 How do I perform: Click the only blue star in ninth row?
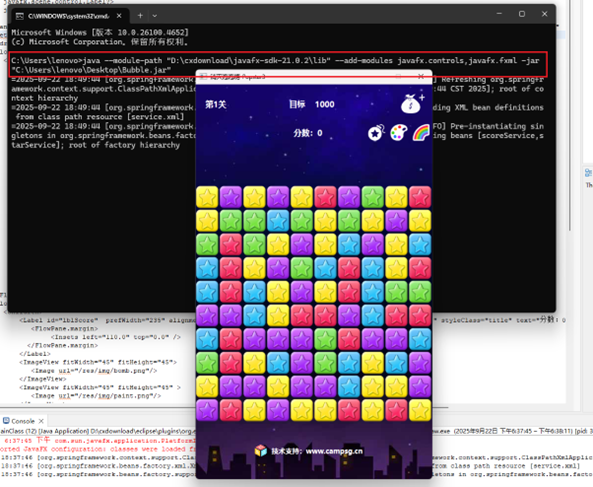(349, 386)
